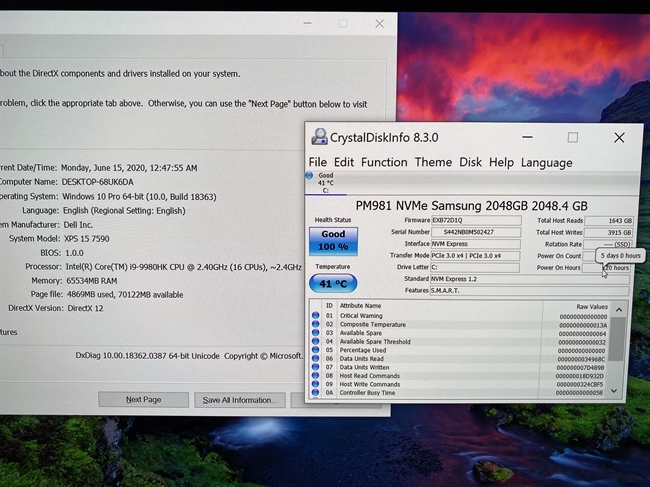Select the Controller Busy Time attribute name
Viewport: 650px width, 487px height.
tap(367, 393)
